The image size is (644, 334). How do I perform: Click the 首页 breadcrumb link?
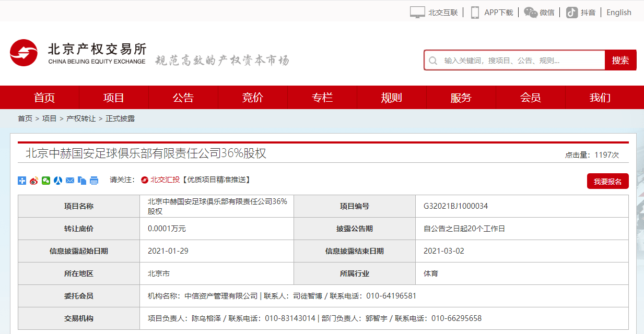pyautogui.click(x=25, y=118)
